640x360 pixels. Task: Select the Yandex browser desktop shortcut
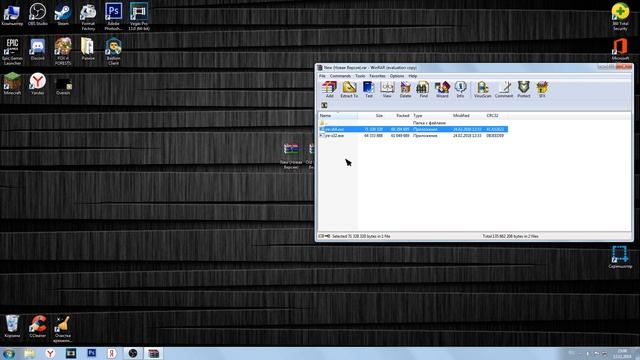tap(38, 84)
